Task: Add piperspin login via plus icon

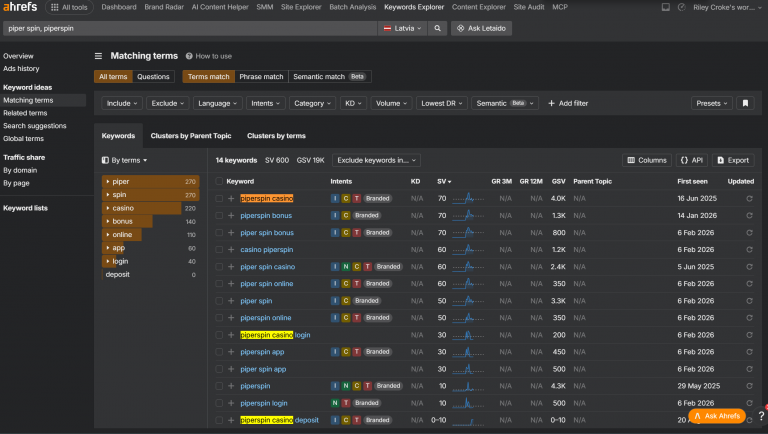Action: [x=231, y=403]
